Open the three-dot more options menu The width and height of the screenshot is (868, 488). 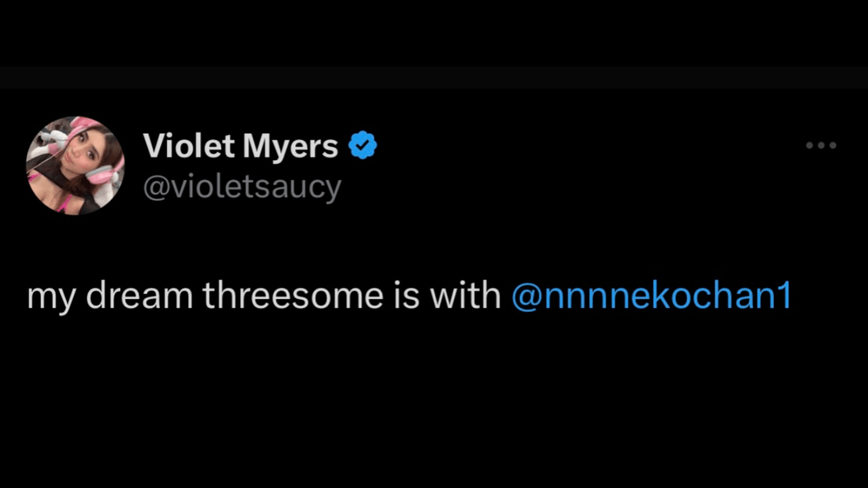[x=821, y=146]
